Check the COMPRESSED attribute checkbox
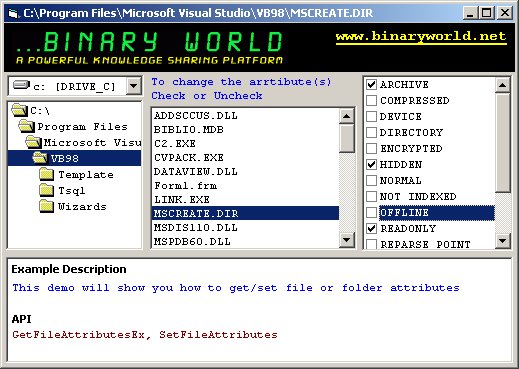The height and width of the screenshot is (369, 519). [x=371, y=100]
